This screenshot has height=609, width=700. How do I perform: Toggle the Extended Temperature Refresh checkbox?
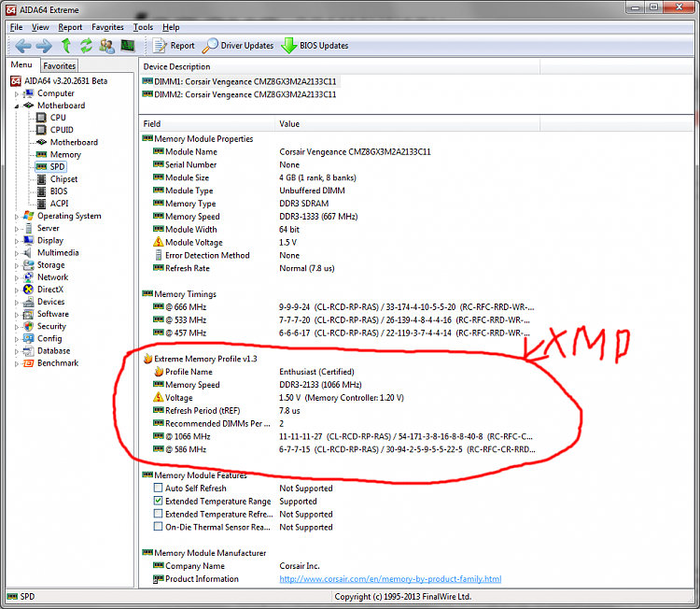pos(158,514)
